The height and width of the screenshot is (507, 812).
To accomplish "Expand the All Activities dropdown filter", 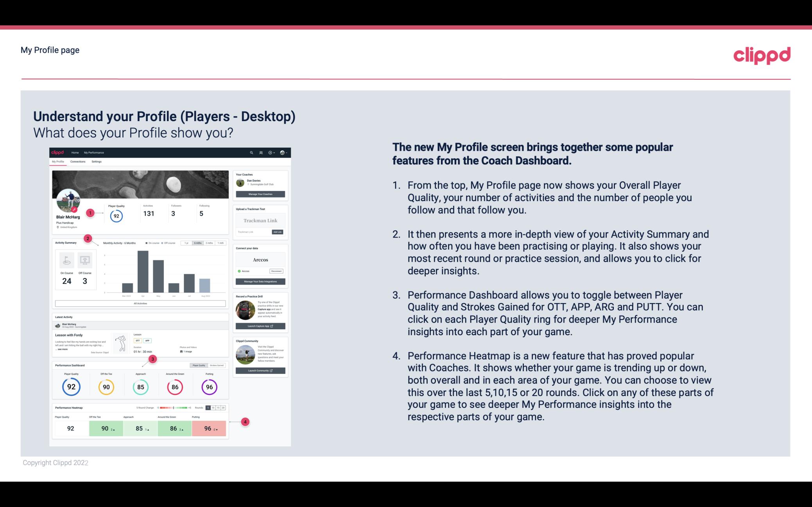I will pyautogui.click(x=140, y=303).
